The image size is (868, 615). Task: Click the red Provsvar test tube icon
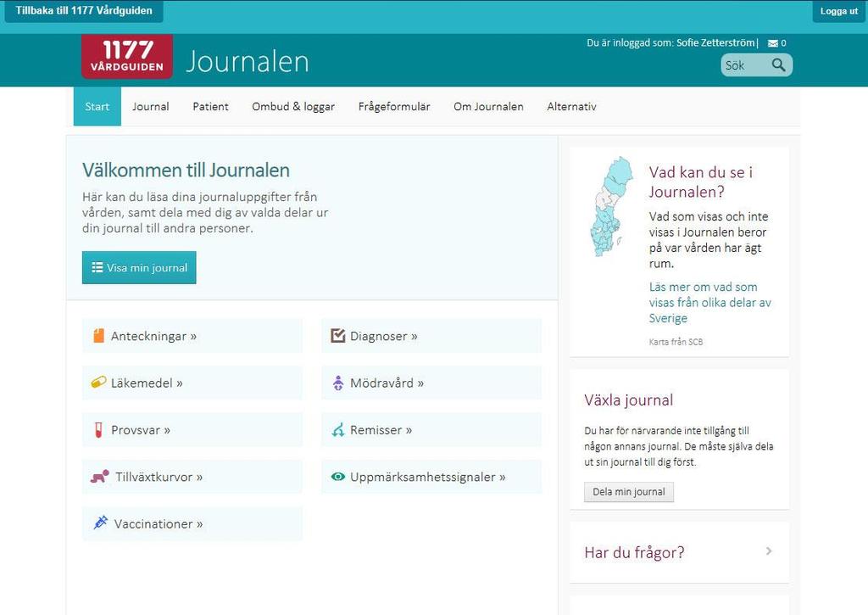tap(98, 430)
